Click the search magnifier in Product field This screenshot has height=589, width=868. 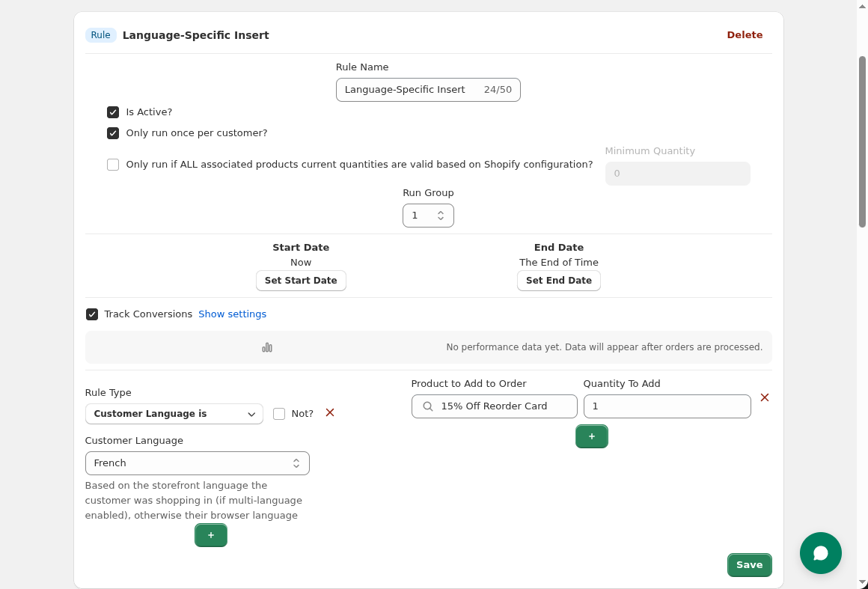click(x=427, y=406)
